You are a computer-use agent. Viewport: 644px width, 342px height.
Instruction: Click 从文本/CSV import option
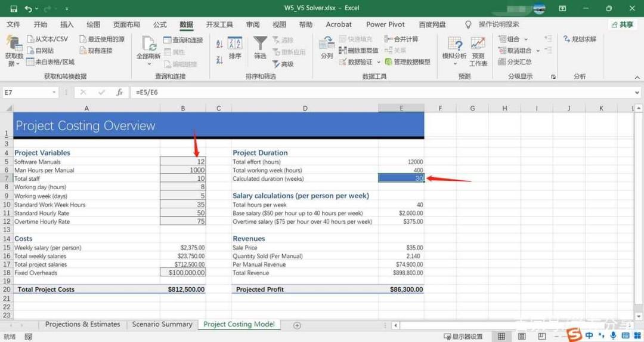[47, 39]
